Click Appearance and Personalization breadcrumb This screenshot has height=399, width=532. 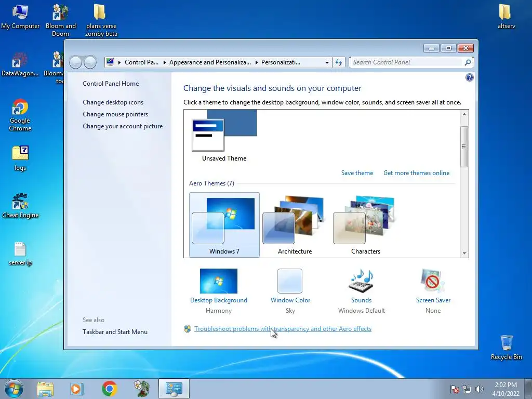coord(210,62)
